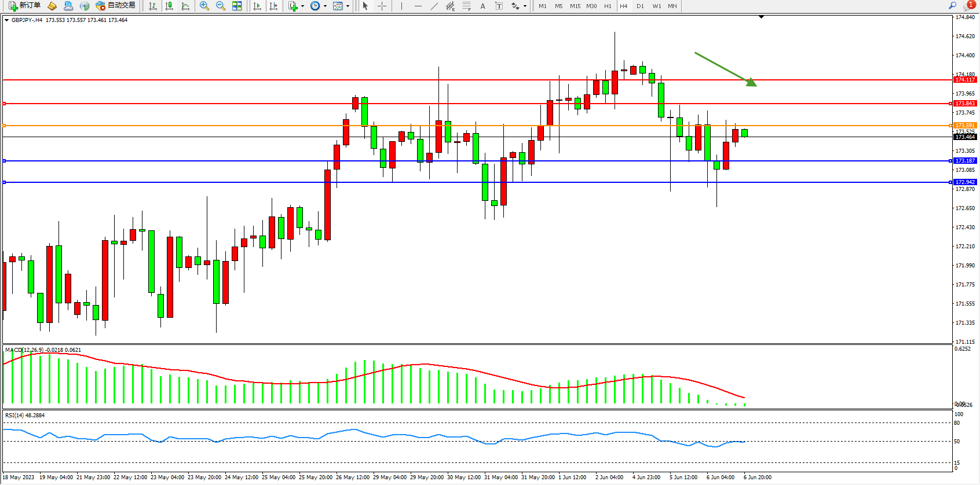
Task: Choose the text label tool
Action: [482, 6]
